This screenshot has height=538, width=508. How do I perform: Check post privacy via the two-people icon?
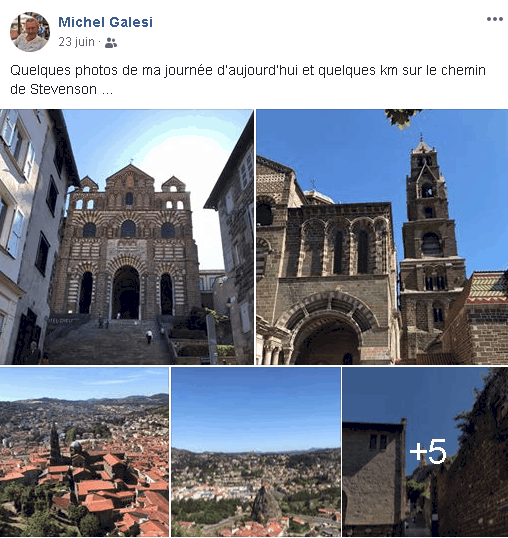(111, 43)
